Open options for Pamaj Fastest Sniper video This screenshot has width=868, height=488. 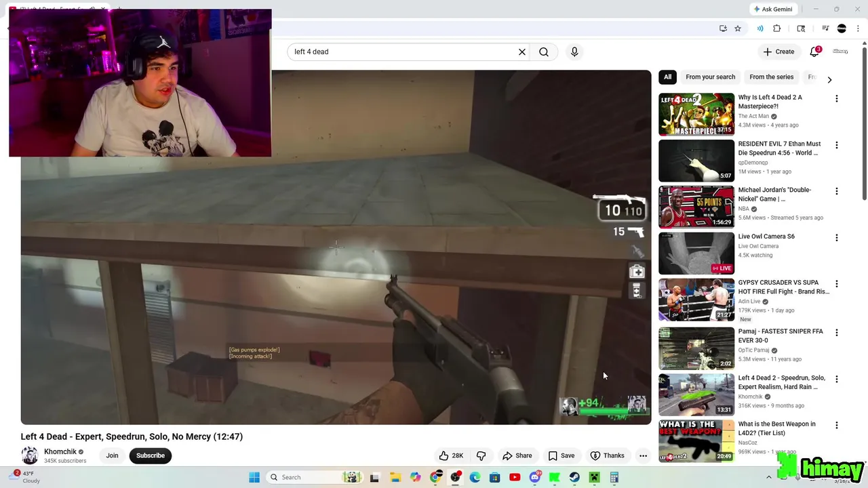(x=836, y=333)
